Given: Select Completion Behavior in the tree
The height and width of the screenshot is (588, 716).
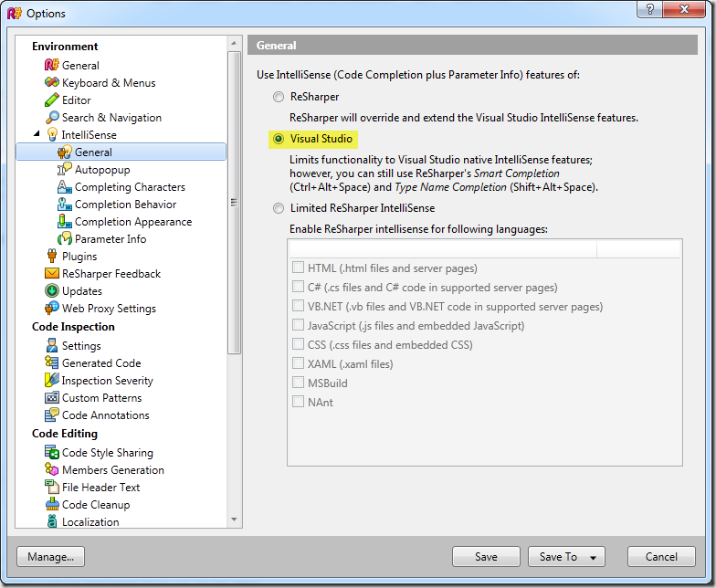Looking at the screenshot, I should click(126, 205).
